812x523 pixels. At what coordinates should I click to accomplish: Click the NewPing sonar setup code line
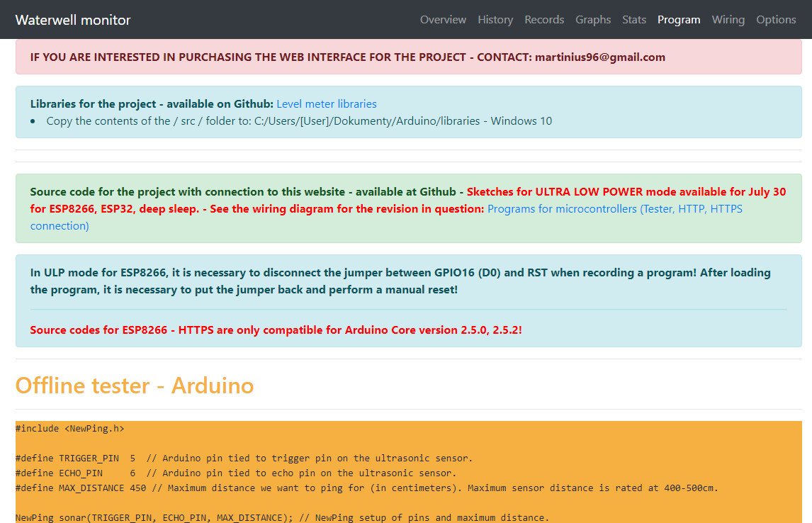coord(282,517)
